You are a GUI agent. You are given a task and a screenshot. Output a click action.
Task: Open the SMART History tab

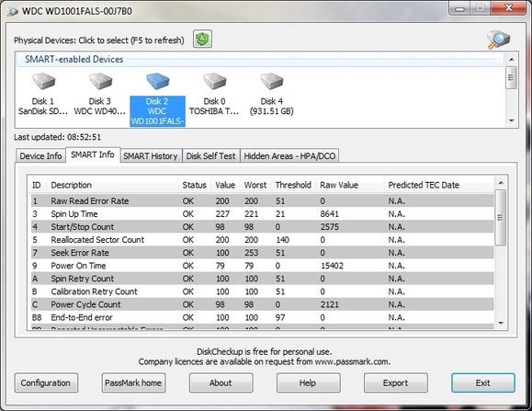(x=151, y=155)
